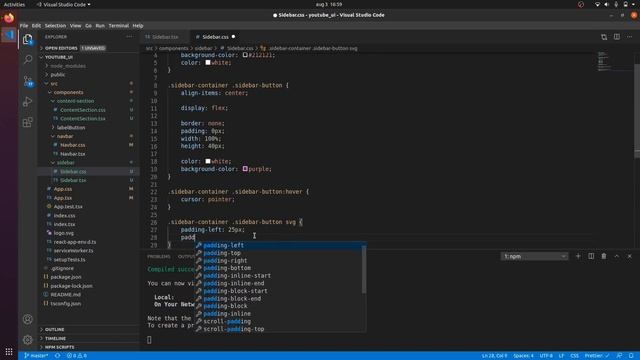Click the Open Changes icon in editor toolbar
This screenshot has width=640, height=360.
point(604,37)
